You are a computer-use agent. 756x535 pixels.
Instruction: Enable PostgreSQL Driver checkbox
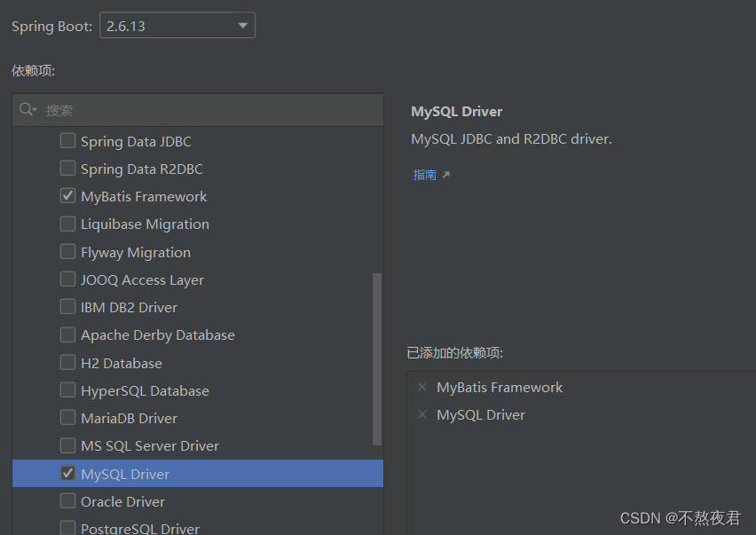(x=68, y=527)
